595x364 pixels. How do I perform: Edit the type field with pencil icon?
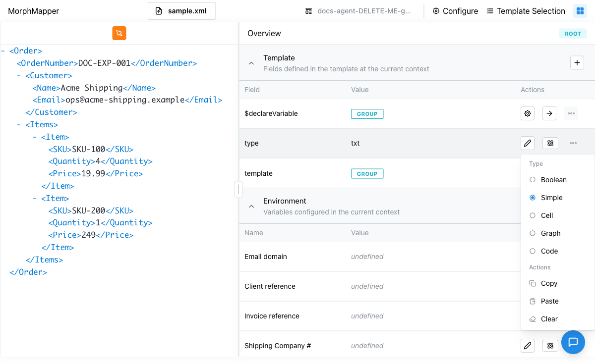tap(528, 143)
